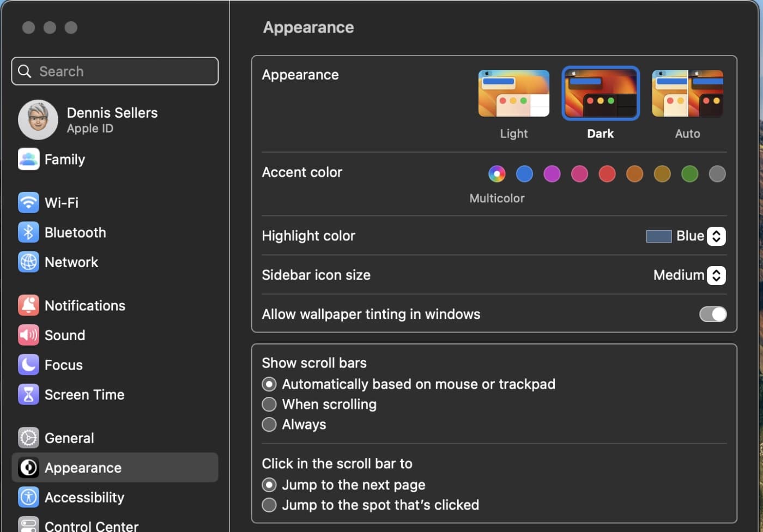Click the Bluetooth icon in sidebar
Viewport: 763px width, 532px height.
click(x=28, y=232)
